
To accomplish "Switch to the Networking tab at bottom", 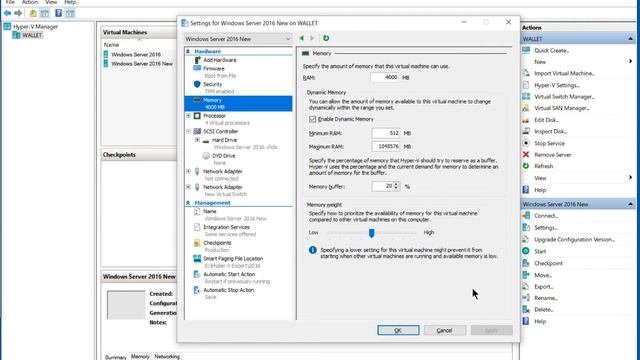I will [x=167, y=356].
